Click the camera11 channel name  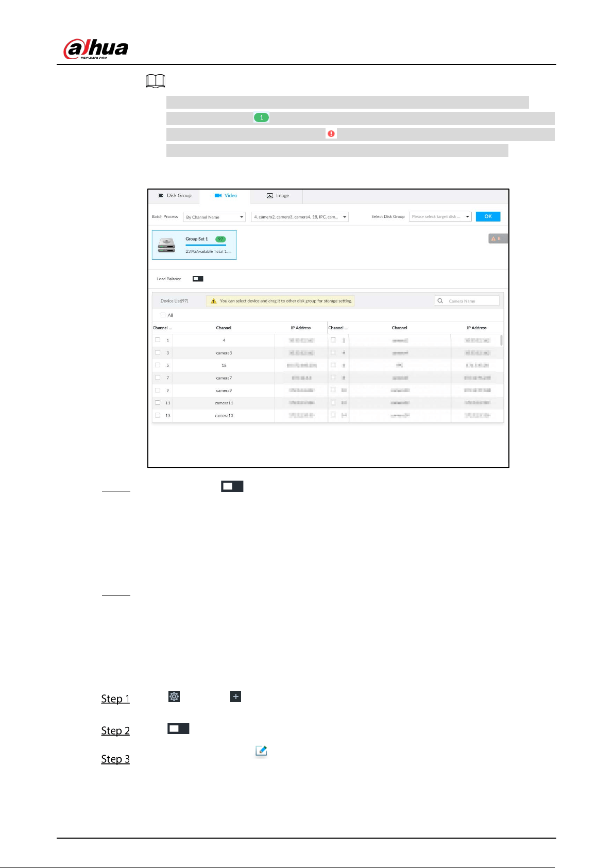(224, 403)
